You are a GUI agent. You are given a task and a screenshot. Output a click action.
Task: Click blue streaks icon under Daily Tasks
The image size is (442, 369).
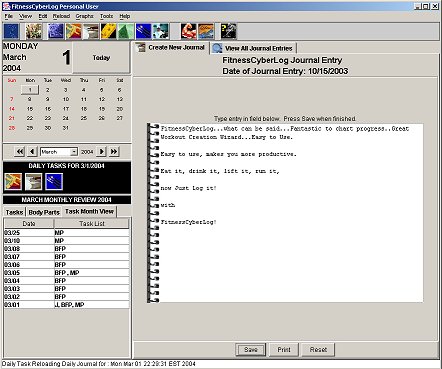coord(54,182)
